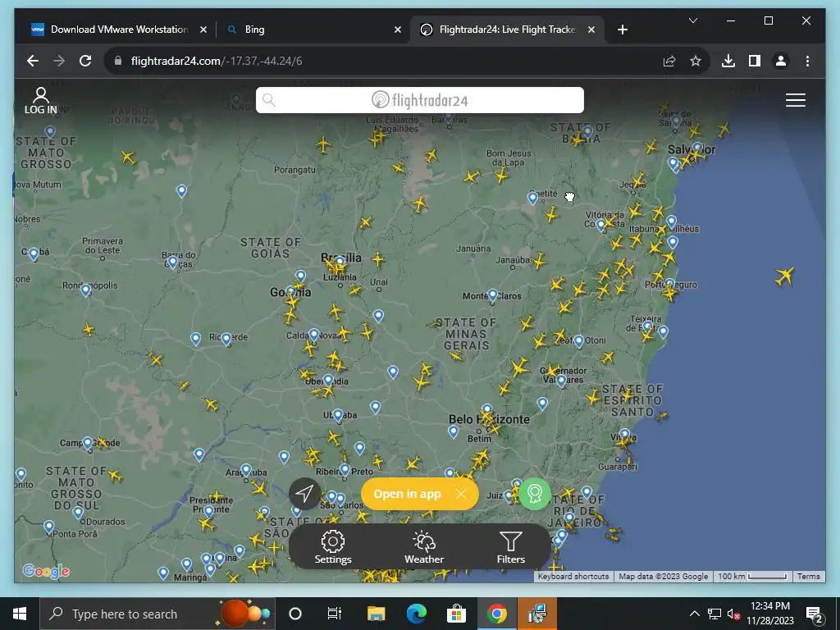The image size is (840, 630).
Task: Select the airport pin near Cuiabá
Action: coord(34,254)
